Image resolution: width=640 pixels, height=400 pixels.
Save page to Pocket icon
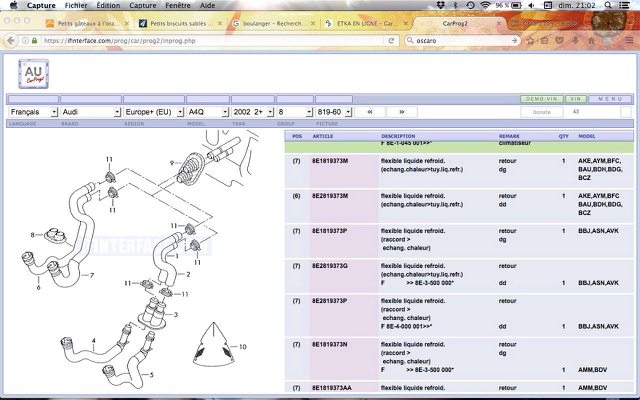(560, 40)
